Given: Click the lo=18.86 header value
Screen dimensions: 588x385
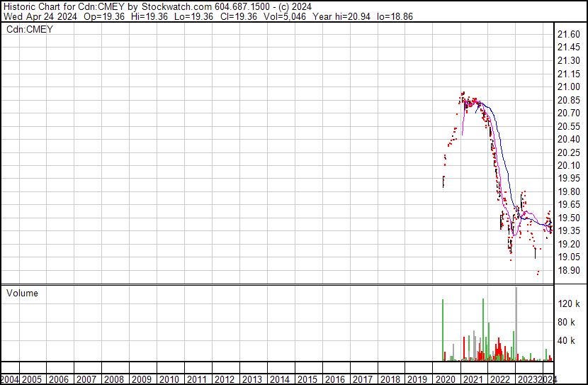Looking at the screenshot, I should [x=395, y=16].
